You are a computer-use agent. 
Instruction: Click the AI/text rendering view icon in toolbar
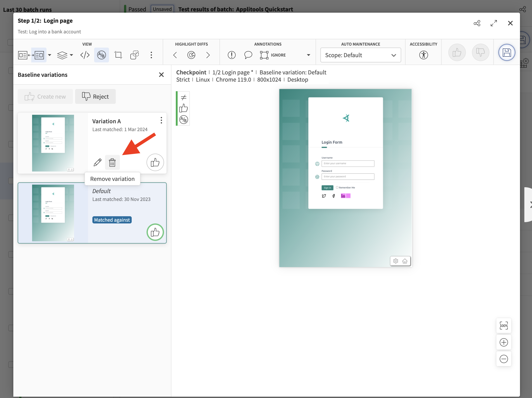click(102, 55)
